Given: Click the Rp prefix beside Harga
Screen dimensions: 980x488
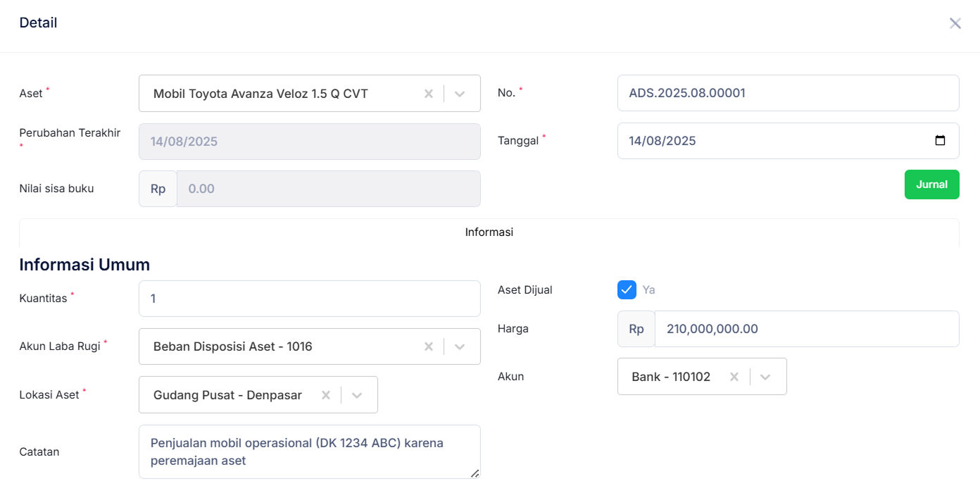Looking at the screenshot, I should (636, 329).
